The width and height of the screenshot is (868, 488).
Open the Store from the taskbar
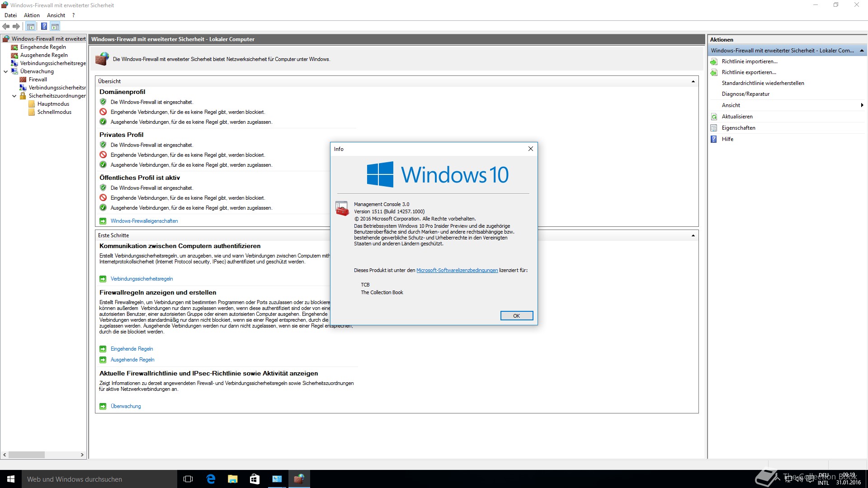pos(255,479)
